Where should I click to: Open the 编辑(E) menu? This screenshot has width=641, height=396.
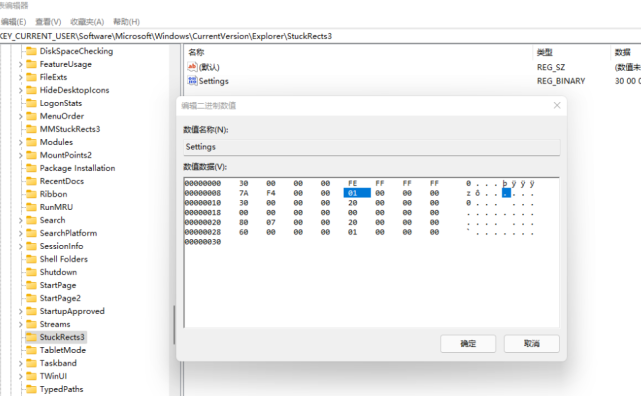coord(13,22)
